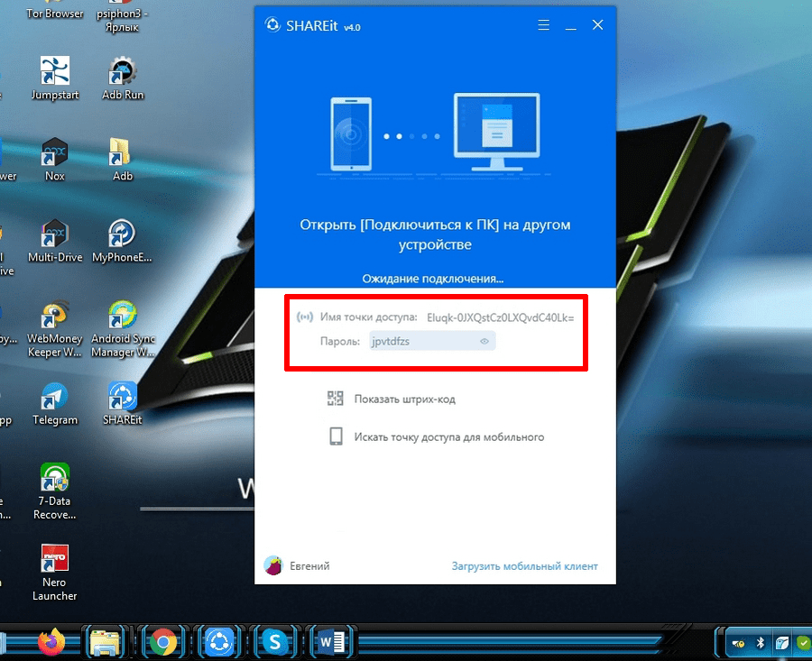Screen dimensions: 812x661
Task: Click the computer monitor illustration
Action: coord(496,132)
